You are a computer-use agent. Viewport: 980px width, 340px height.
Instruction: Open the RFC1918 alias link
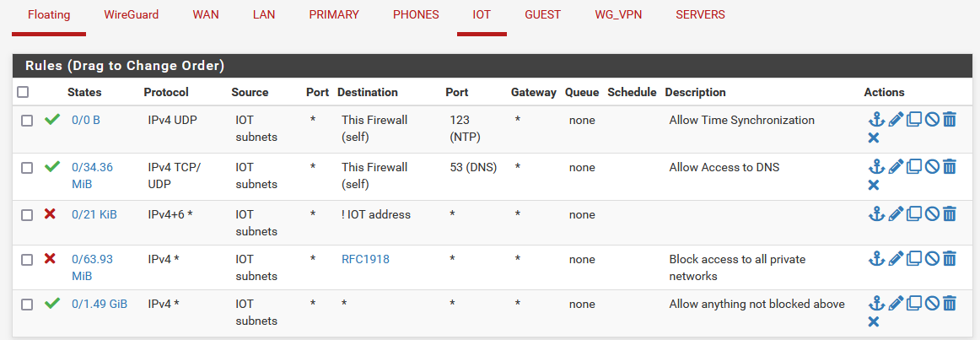coord(366,259)
